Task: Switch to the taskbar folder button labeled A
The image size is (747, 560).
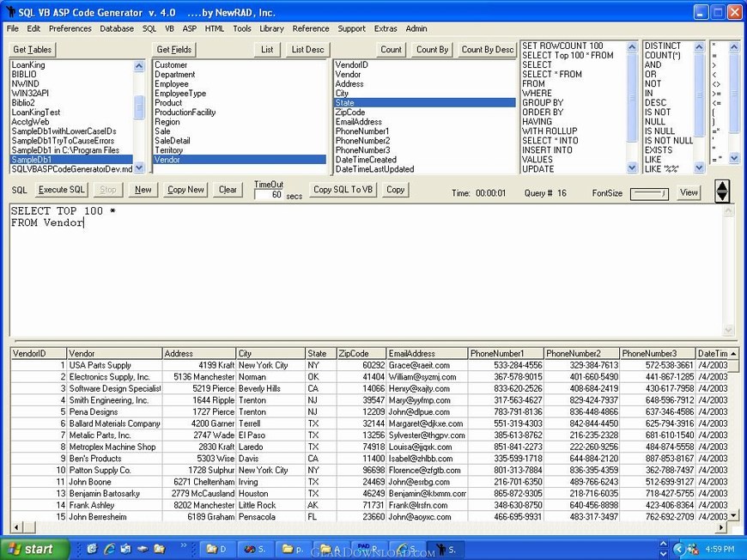Action: pyautogui.click(x=331, y=549)
